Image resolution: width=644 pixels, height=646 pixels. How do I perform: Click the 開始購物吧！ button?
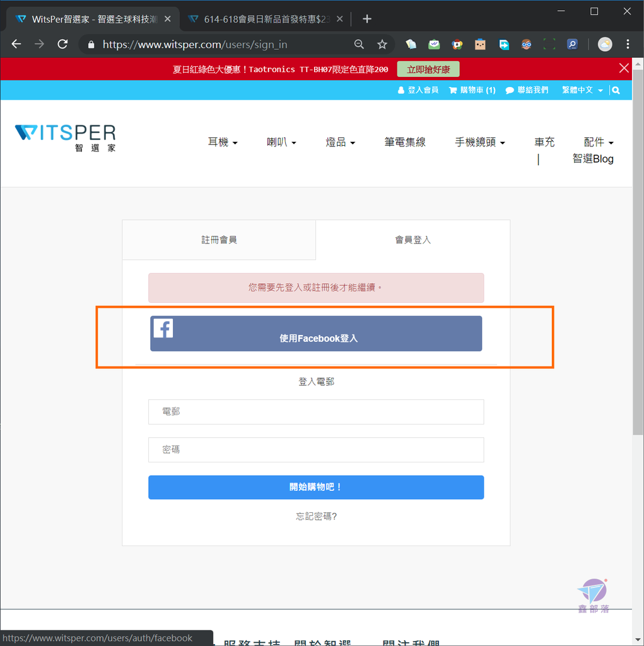click(316, 488)
